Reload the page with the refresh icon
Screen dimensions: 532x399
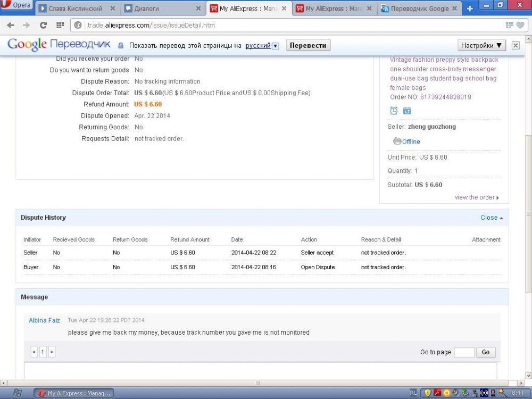(43, 25)
